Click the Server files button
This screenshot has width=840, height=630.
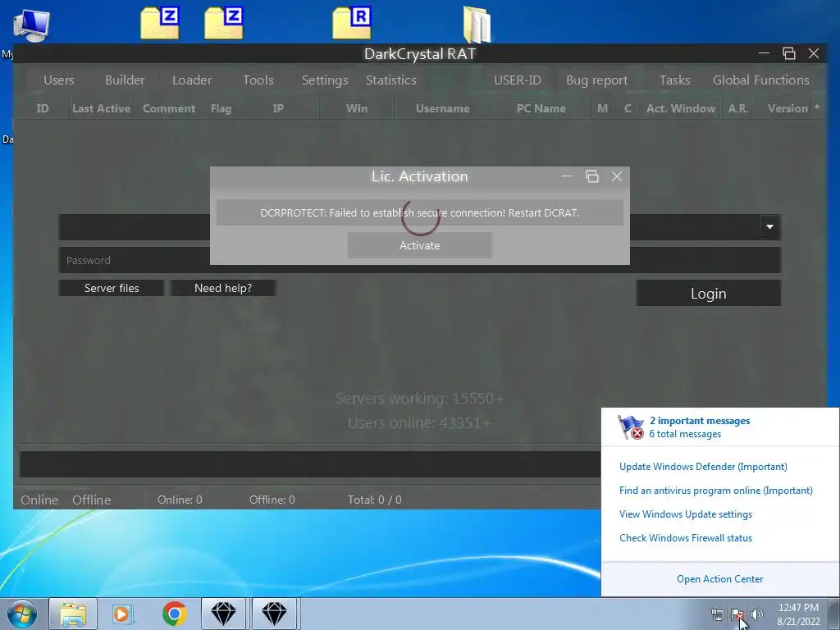tap(112, 288)
